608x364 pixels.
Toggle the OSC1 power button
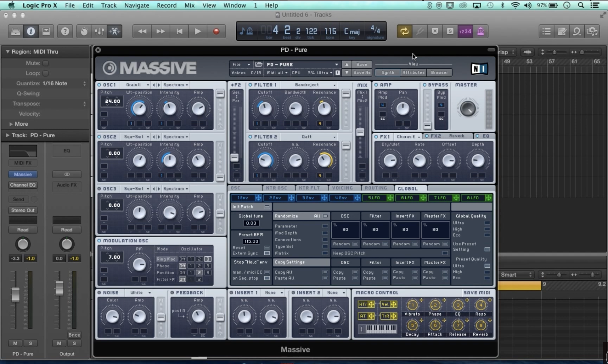point(99,85)
